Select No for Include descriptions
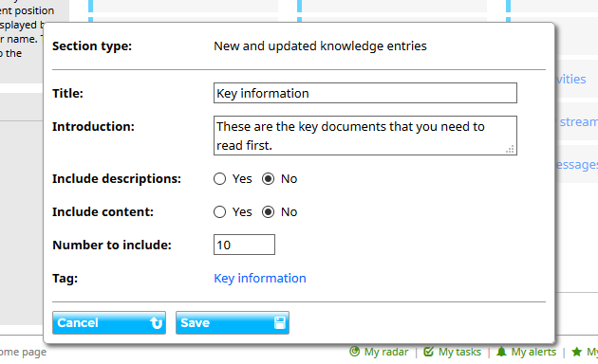 click(x=268, y=178)
